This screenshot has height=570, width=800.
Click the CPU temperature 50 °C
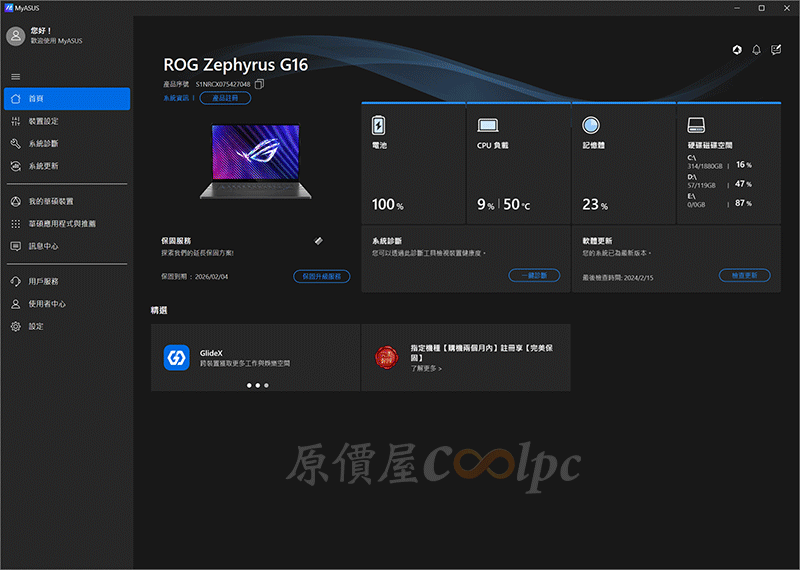click(x=516, y=204)
